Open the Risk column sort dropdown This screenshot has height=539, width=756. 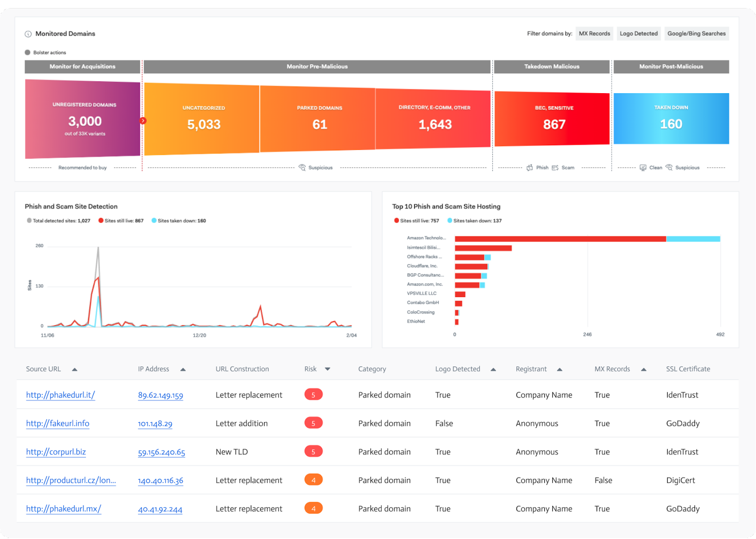coord(327,369)
